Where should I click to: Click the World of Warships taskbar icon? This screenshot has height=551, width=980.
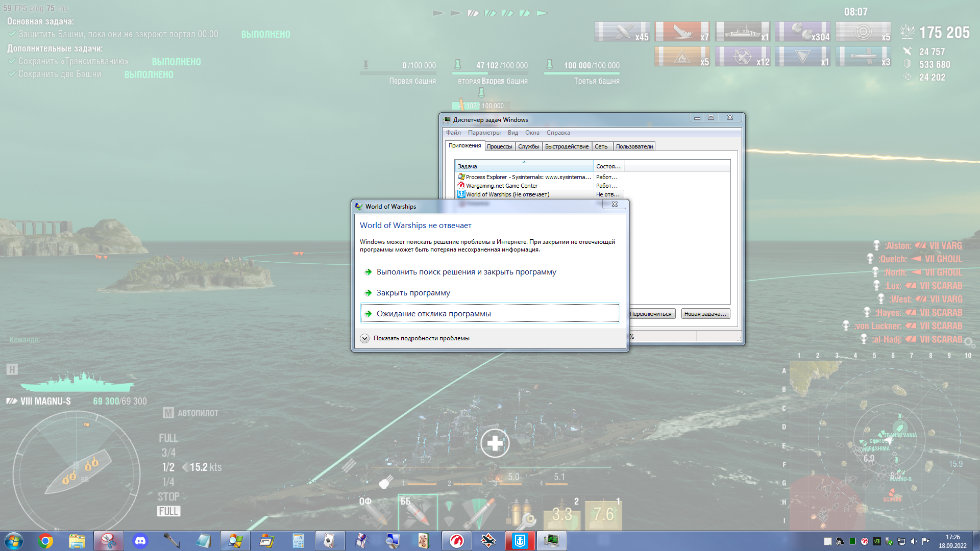(x=520, y=541)
